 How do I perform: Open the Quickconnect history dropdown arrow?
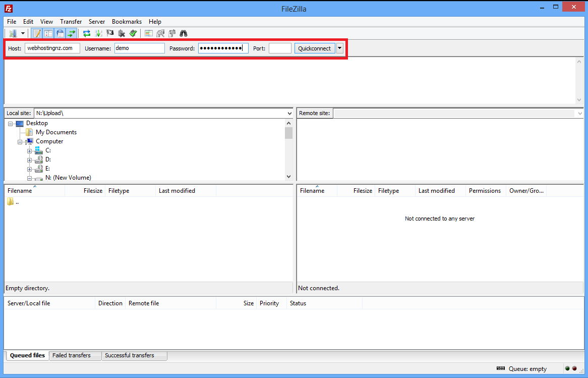(340, 48)
